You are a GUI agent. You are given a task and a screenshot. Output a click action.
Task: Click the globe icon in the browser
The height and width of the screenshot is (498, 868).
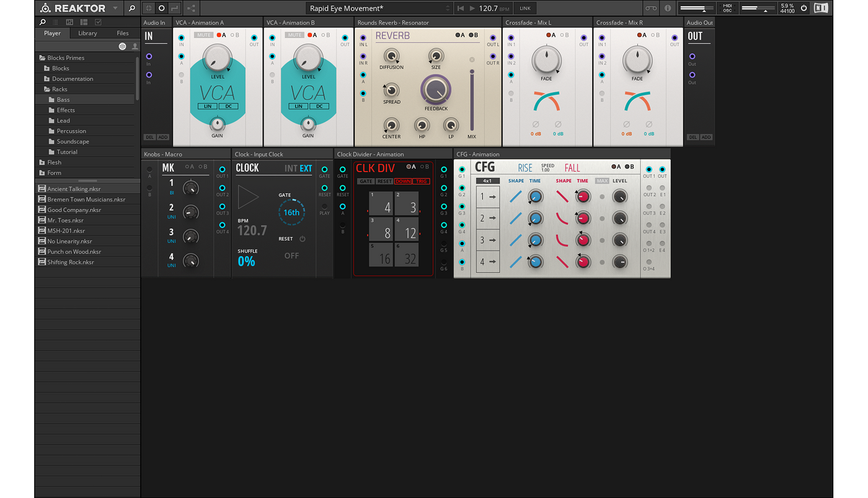pyautogui.click(x=122, y=46)
